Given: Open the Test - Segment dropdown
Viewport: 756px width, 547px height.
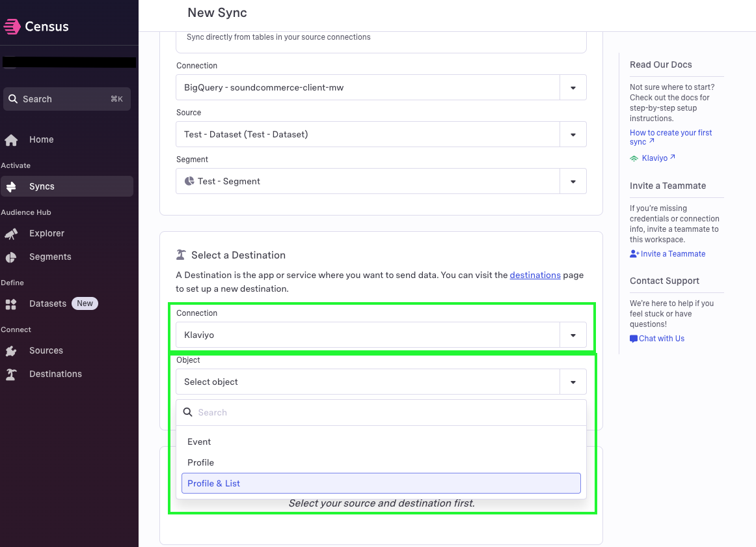Looking at the screenshot, I should (381, 181).
